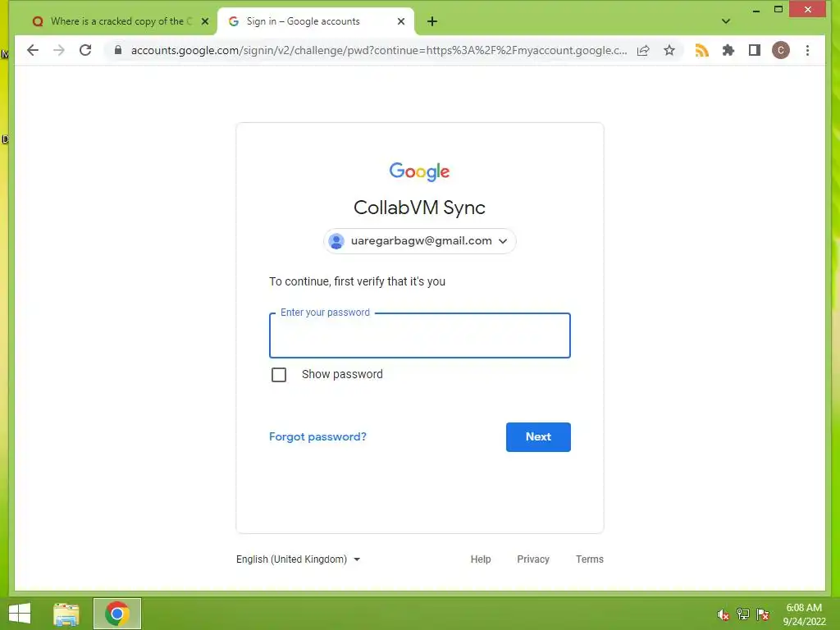
Task: Open Chrome three-dot menu
Action: [x=807, y=50]
